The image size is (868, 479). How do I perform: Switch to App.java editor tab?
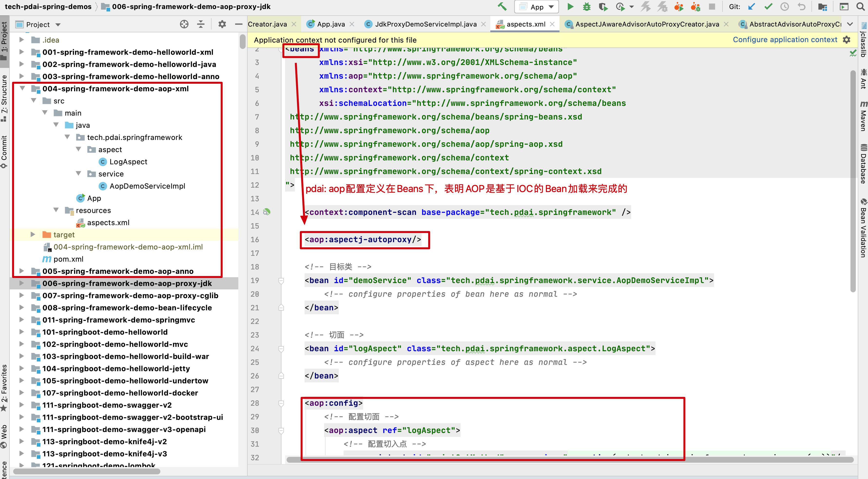[x=331, y=24]
